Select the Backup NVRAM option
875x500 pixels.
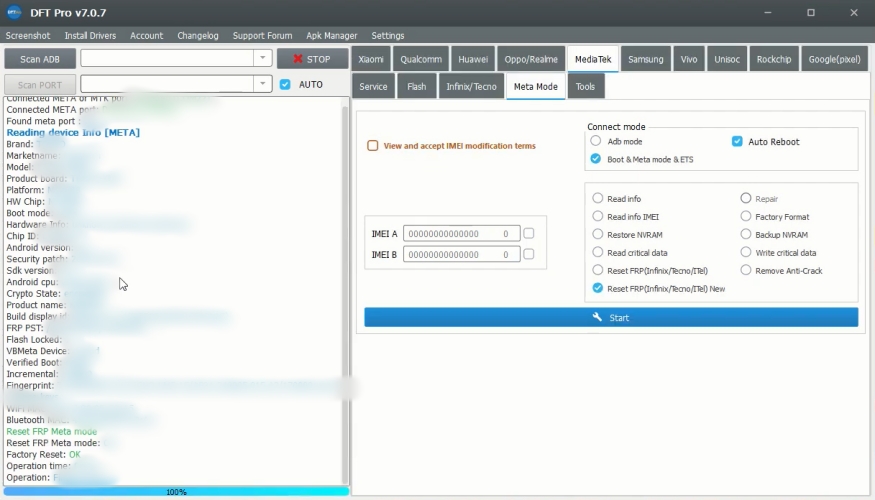tap(746, 234)
